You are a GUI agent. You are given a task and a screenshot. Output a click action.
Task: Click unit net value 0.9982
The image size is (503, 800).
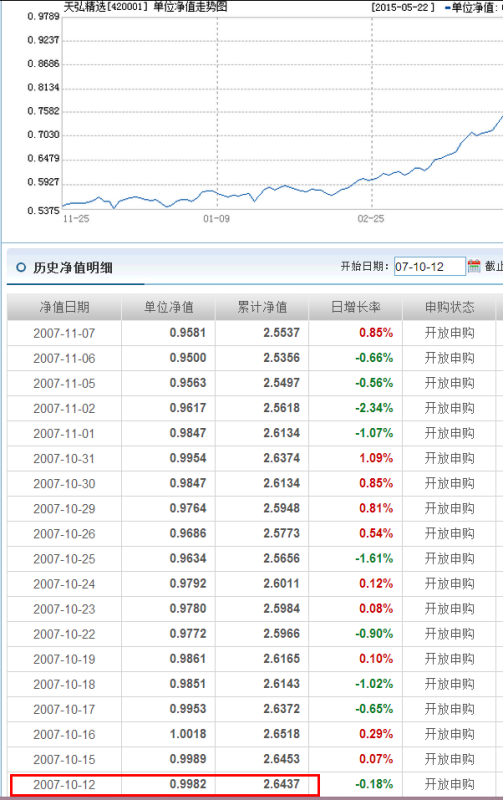pos(188,784)
